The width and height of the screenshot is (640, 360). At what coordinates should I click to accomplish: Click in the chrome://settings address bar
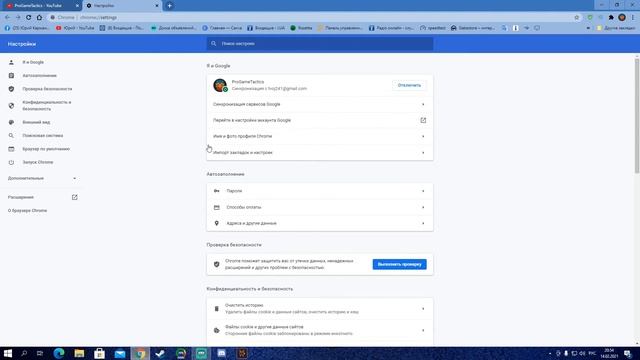tap(310, 18)
